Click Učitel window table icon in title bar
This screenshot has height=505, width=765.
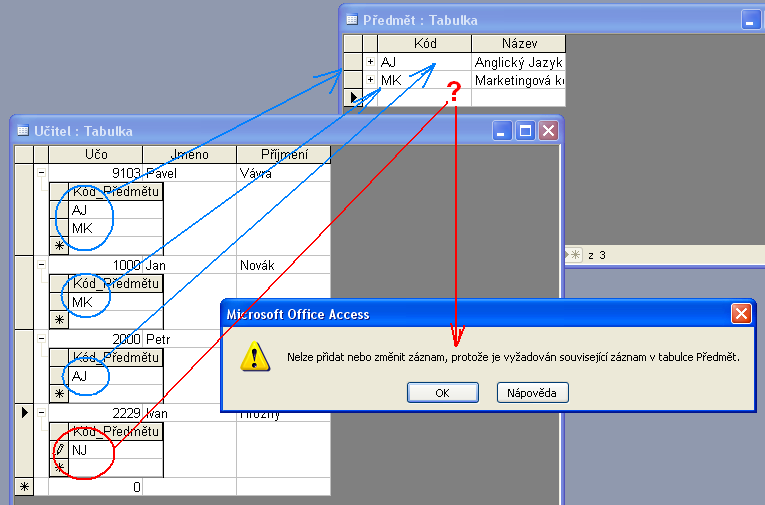22,130
